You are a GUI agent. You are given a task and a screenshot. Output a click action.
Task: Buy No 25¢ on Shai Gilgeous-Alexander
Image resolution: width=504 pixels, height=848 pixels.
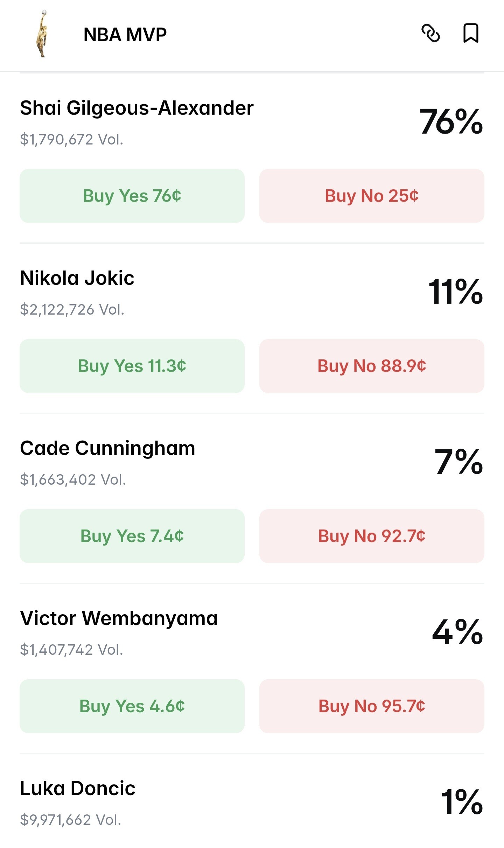click(372, 196)
